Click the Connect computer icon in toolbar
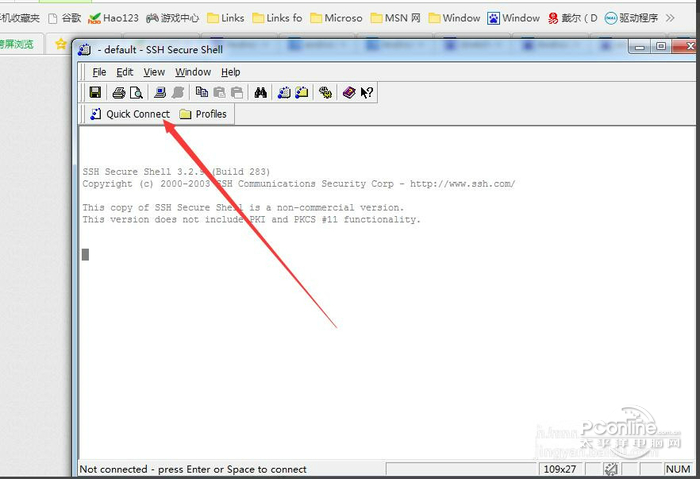 (x=160, y=92)
